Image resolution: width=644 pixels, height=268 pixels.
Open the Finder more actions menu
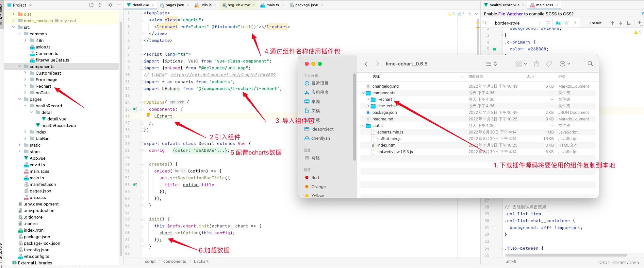tap(565, 64)
